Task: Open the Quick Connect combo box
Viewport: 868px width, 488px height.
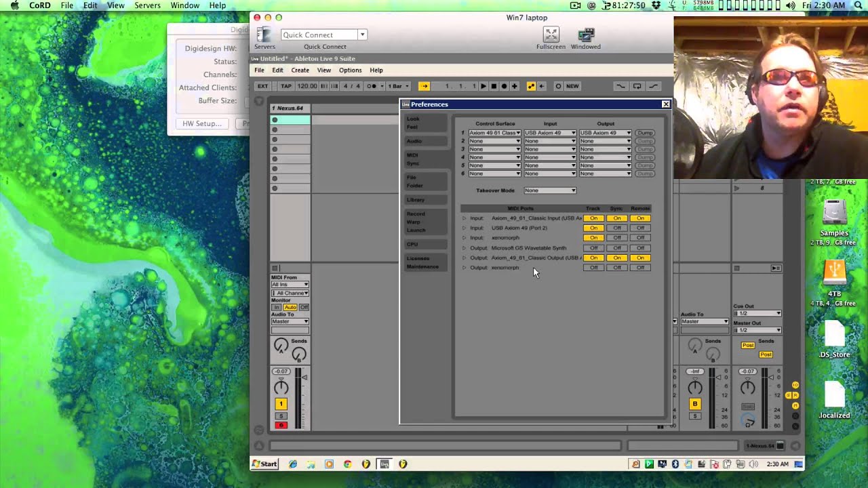Action: [324, 35]
